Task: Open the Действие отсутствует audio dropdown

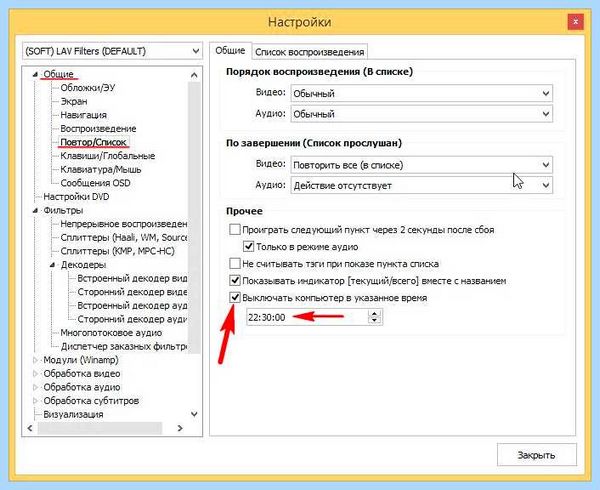Action: (x=421, y=186)
